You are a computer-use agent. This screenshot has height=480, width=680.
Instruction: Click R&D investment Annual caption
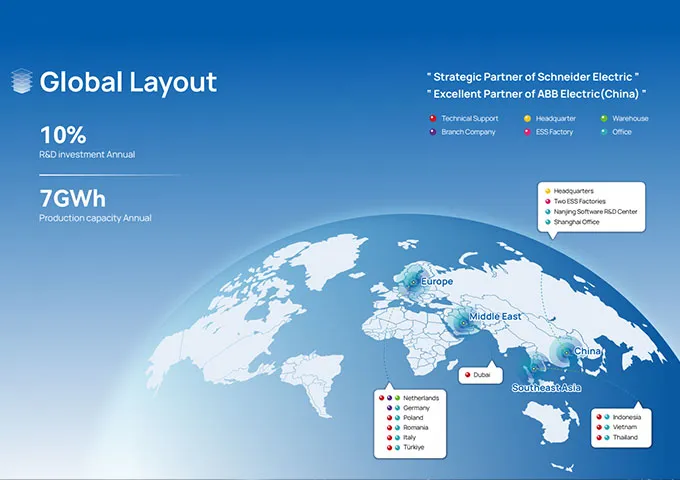87,154
